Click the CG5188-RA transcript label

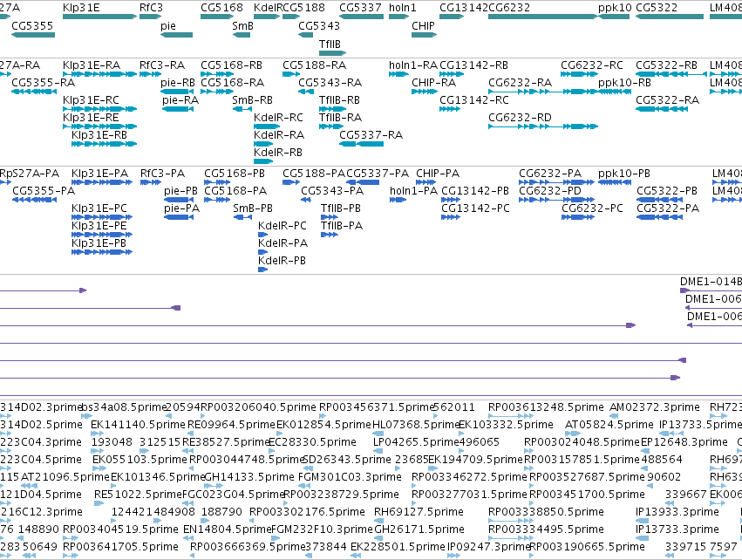pyautogui.click(x=314, y=65)
